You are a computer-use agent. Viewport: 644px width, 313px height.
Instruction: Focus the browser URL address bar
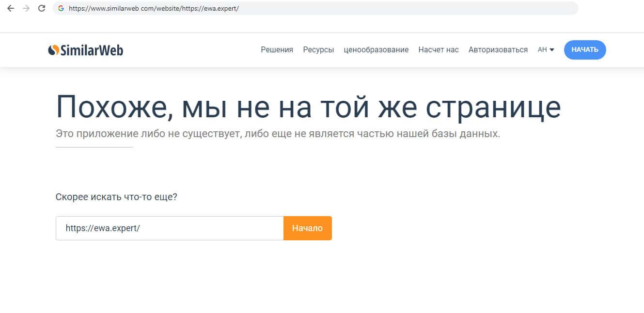315,8
